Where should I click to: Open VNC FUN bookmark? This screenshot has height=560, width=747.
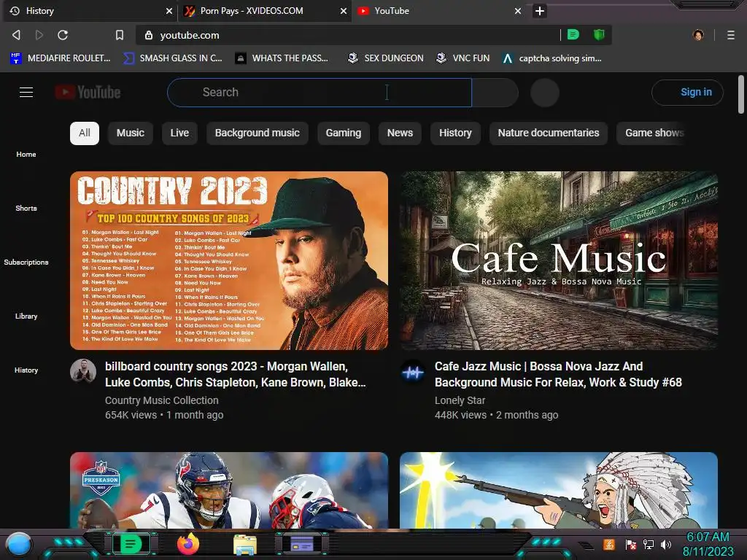coord(463,58)
